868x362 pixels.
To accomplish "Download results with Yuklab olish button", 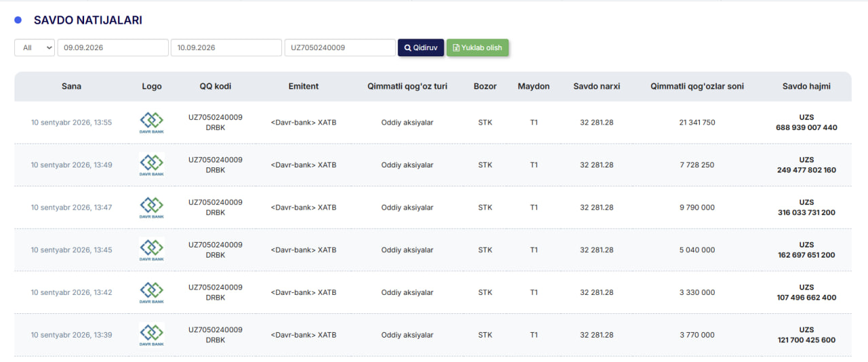I will (x=477, y=47).
